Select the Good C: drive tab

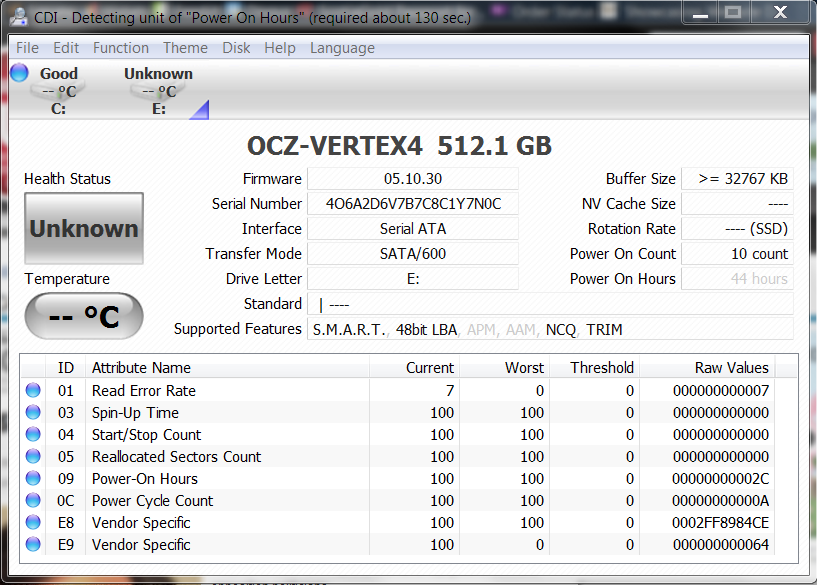pos(58,91)
